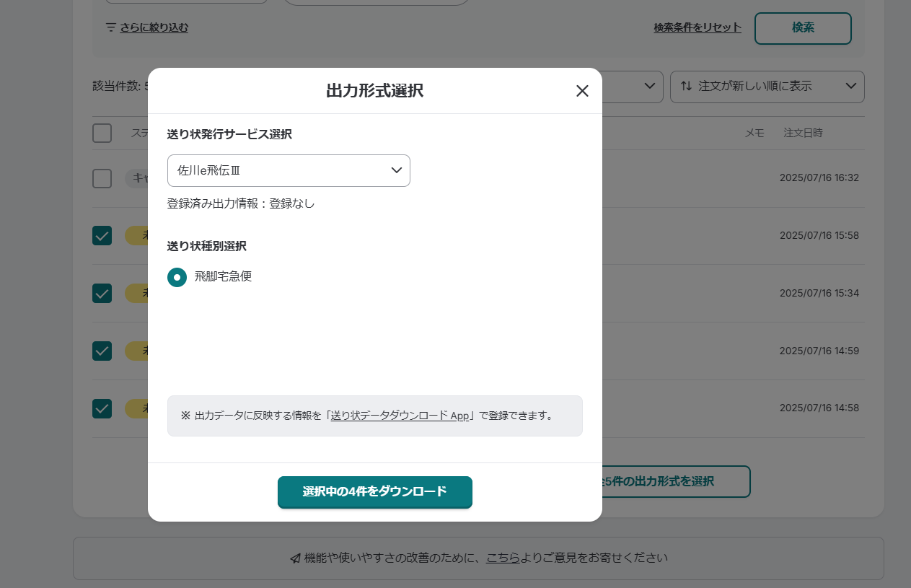Click 選択中の4件をダウンロード button

click(375, 492)
